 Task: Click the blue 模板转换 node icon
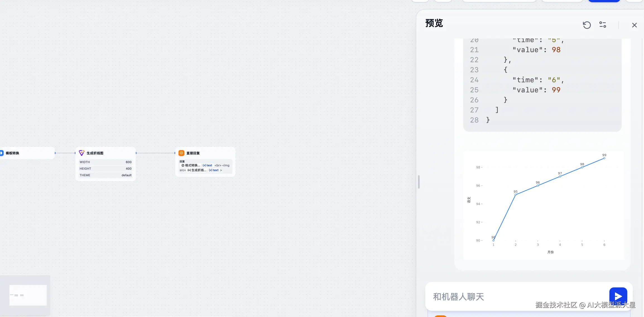click(1, 153)
